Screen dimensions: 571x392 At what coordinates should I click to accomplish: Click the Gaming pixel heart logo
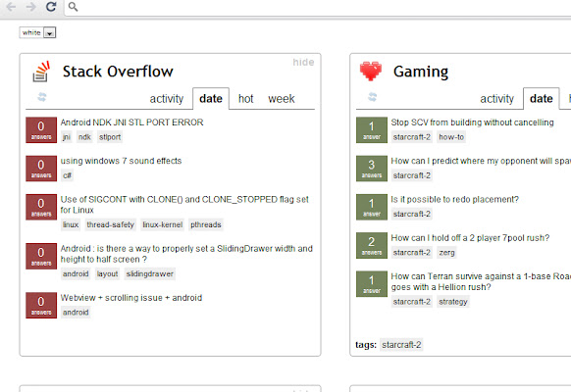click(x=371, y=71)
